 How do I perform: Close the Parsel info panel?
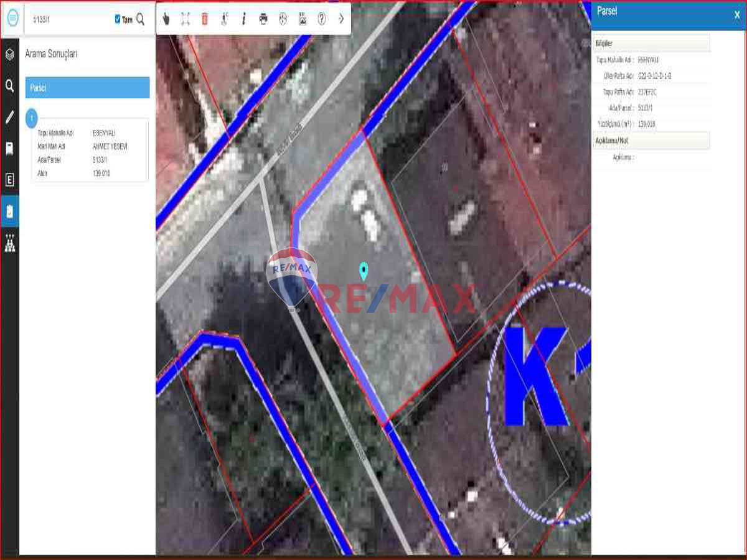point(737,14)
